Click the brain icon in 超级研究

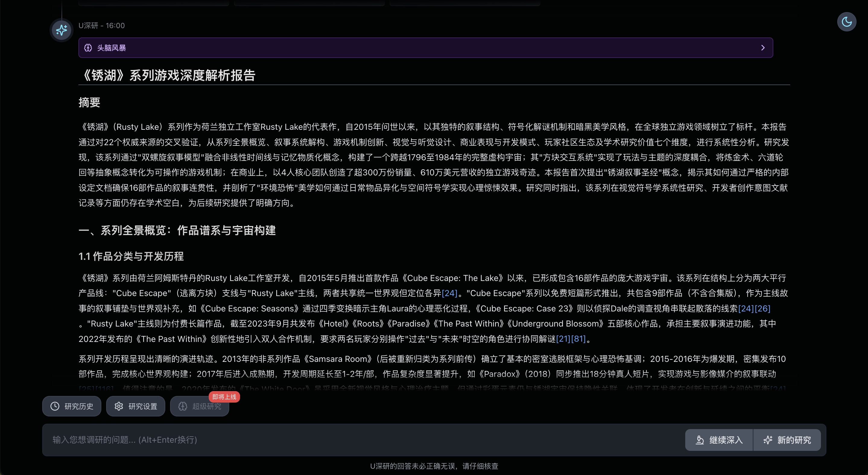183,406
